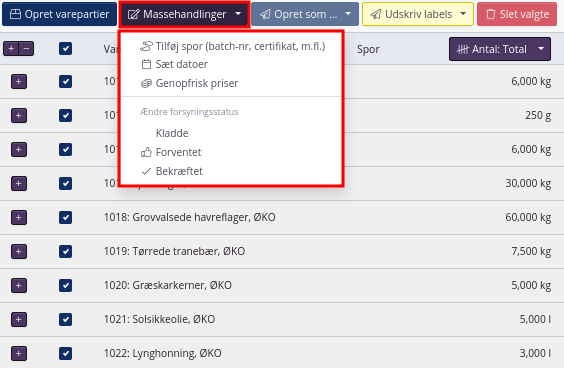The height and width of the screenshot is (368, 564).
Task: Click the calendar icon beside Sæt datoer
Action: 146,64
